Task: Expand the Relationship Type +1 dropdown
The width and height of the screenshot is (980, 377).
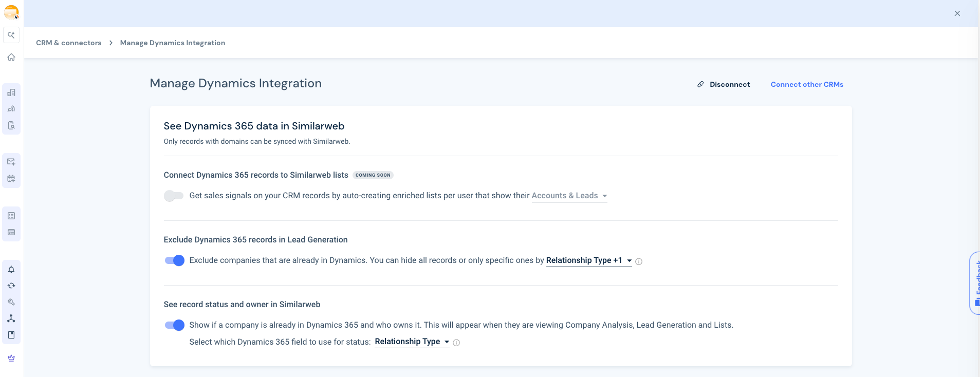Action: (x=589, y=260)
